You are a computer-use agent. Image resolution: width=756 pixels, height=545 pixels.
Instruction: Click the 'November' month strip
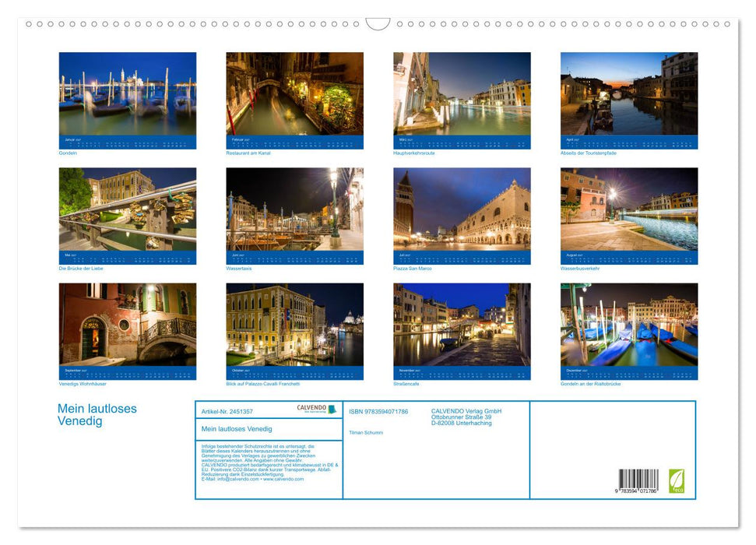tap(462, 373)
